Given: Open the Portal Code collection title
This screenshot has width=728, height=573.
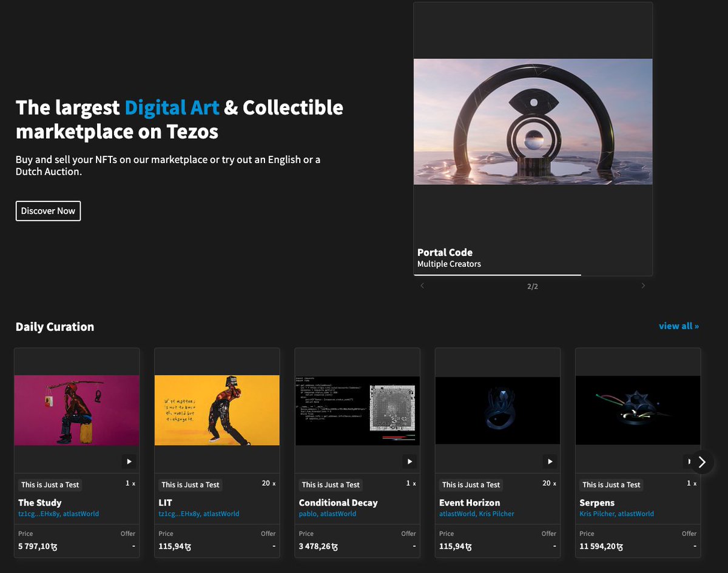Looking at the screenshot, I should (x=445, y=252).
